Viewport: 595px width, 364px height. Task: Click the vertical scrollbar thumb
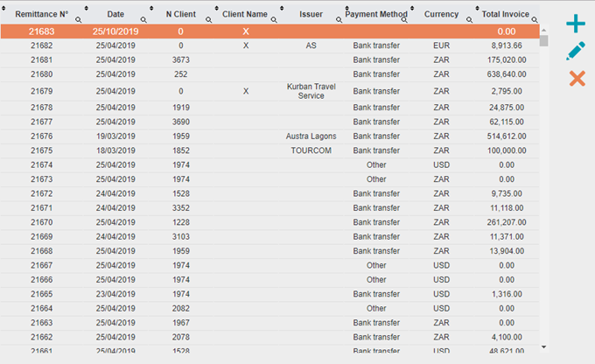click(543, 40)
